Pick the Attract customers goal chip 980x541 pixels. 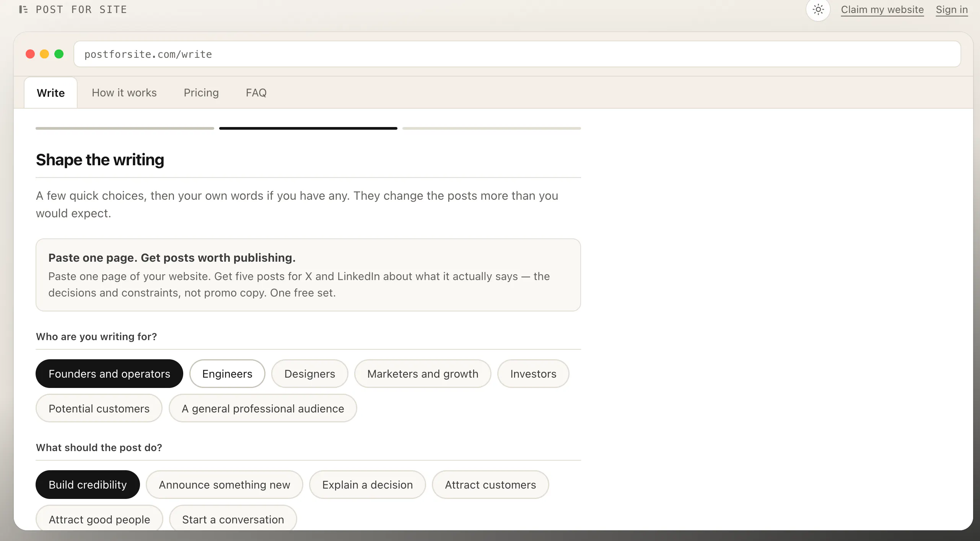tap(490, 484)
